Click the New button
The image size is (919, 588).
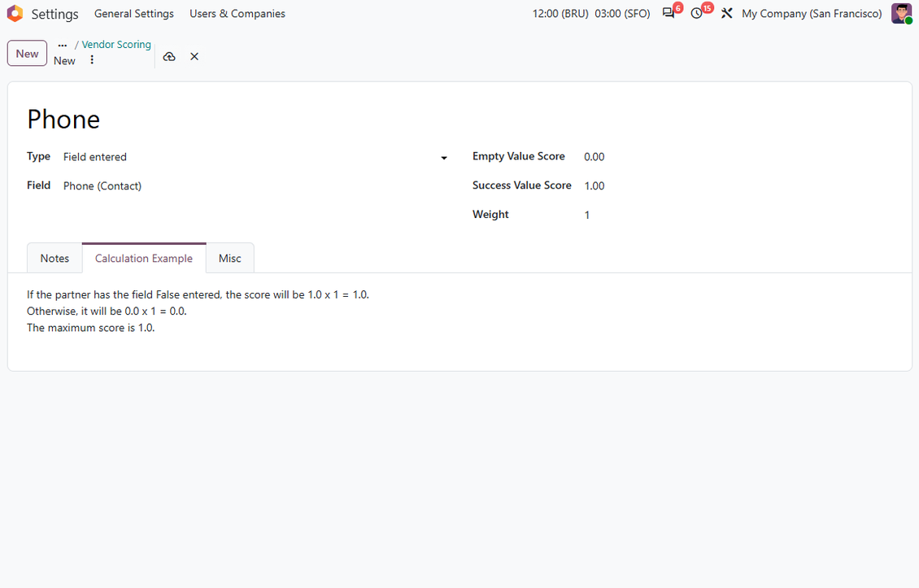pyautogui.click(x=27, y=54)
